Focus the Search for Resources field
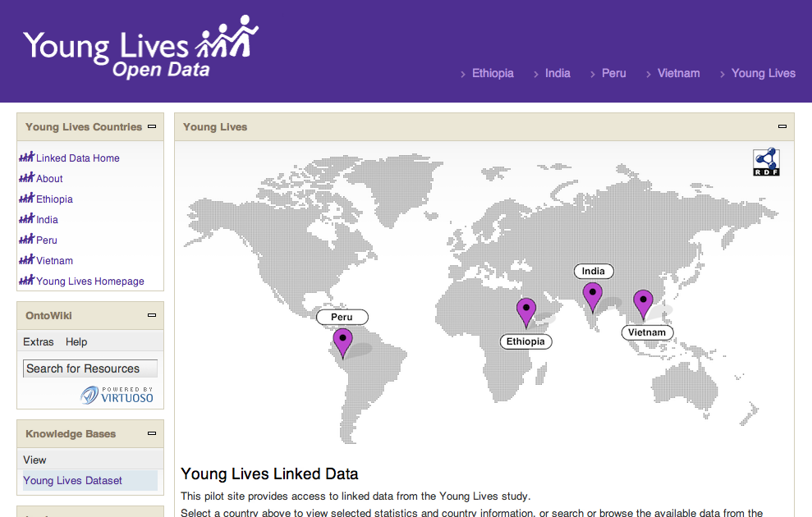The height and width of the screenshot is (517, 812). click(90, 368)
